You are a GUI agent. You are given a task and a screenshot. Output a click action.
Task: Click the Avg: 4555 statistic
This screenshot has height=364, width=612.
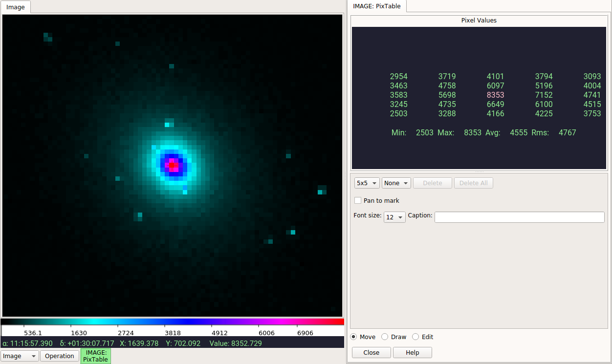(x=506, y=132)
